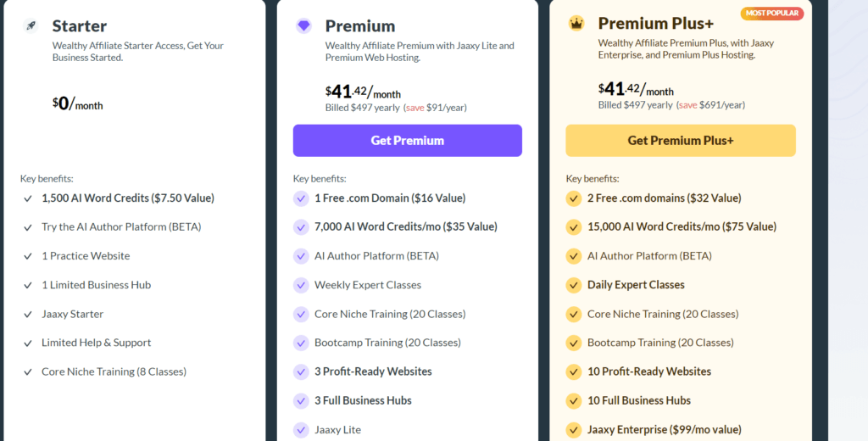The image size is (868, 441).
Task: Click check icon beside Weekly Expert Classes
Action: click(301, 285)
